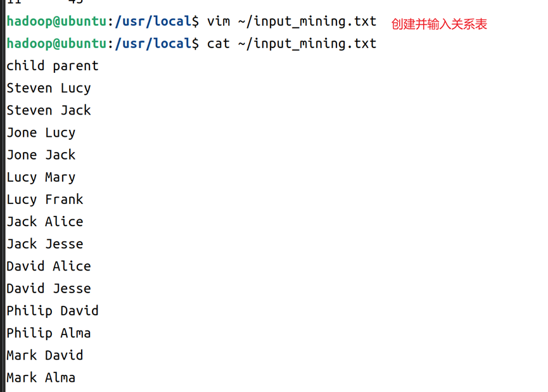Screen dimensions: 548x392
Task: Click the 'Mark Alma' line
Action: [x=41, y=378]
